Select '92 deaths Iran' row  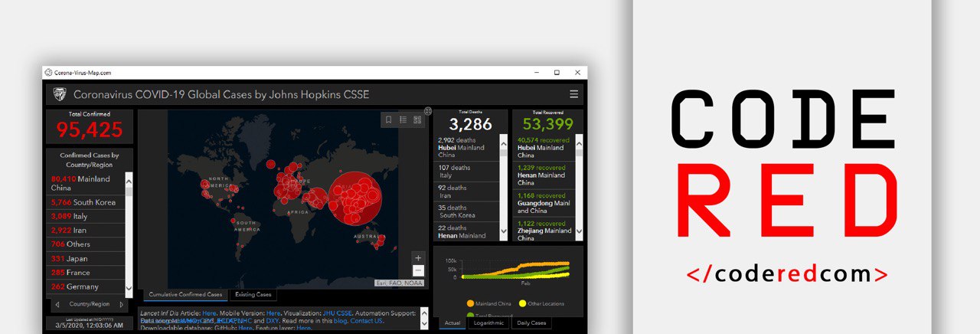(467, 192)
